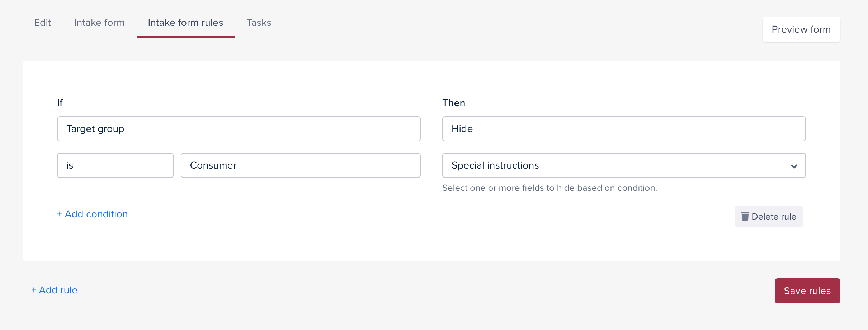868x330 pixels.
Task: Open the Edit tab
Action: click(43, 22)
